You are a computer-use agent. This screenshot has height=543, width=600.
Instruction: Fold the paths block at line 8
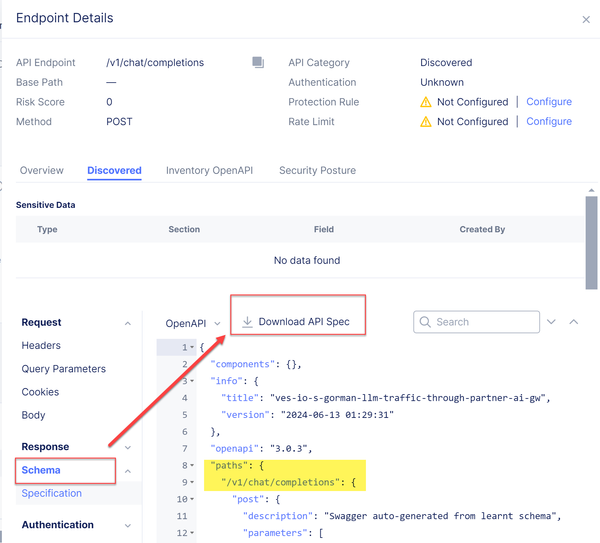coord(191,465)
